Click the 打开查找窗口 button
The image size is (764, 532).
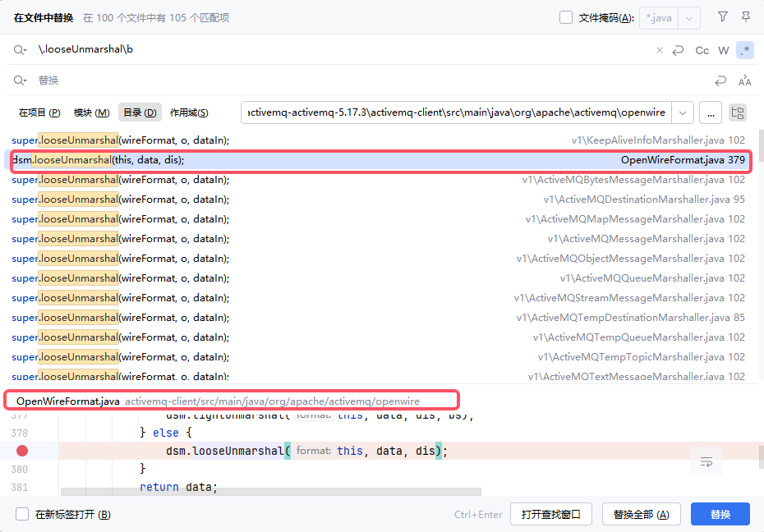[x=551, y=514]
